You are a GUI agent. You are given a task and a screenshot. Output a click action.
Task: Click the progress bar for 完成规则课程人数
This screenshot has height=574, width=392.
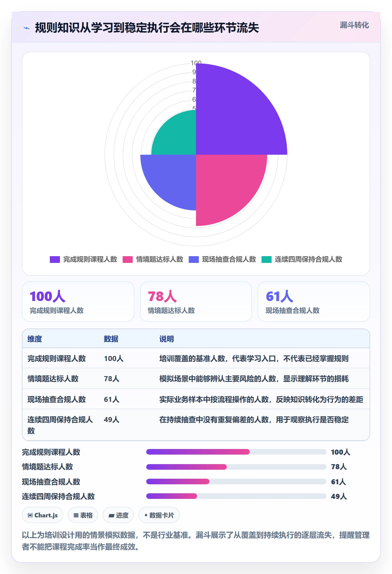[236, 452]
